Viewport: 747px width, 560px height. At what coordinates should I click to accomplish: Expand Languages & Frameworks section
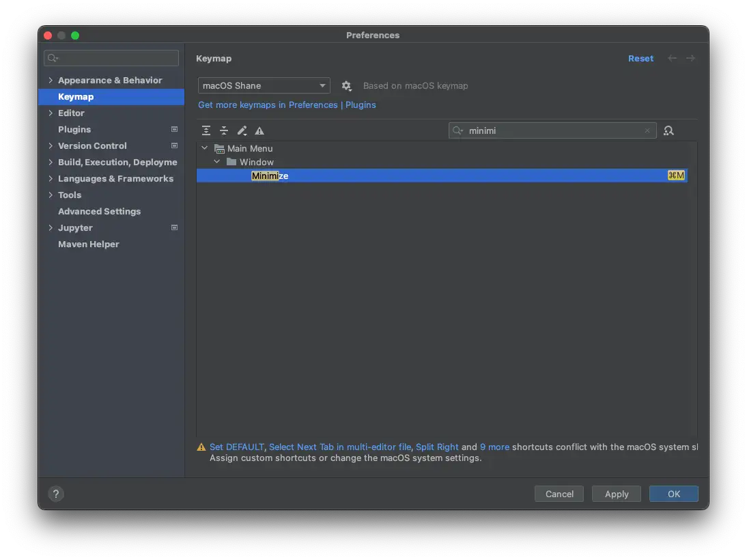point(51,179)
